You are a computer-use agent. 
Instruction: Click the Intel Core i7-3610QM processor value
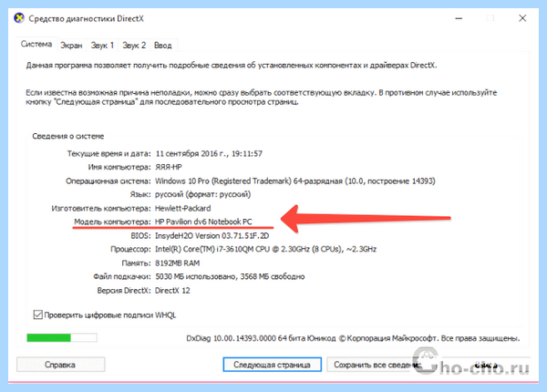265,250
